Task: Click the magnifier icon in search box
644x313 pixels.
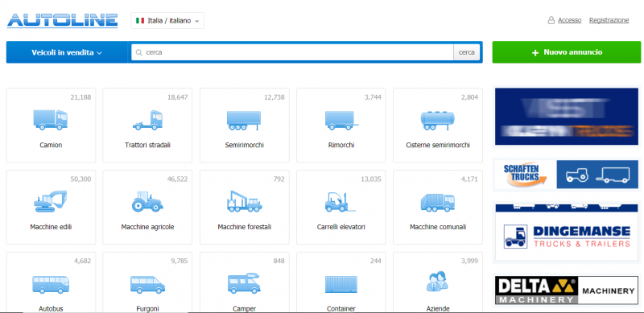Action: [x=138, y=52]
